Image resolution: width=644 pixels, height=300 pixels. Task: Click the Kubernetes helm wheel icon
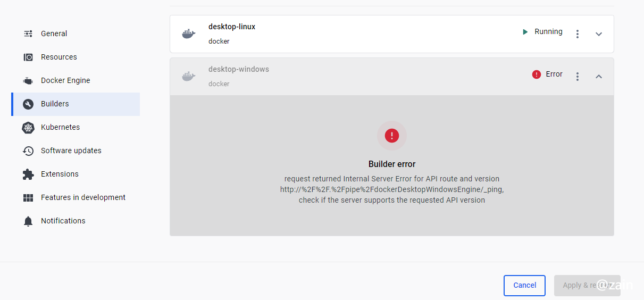point(28,128)
